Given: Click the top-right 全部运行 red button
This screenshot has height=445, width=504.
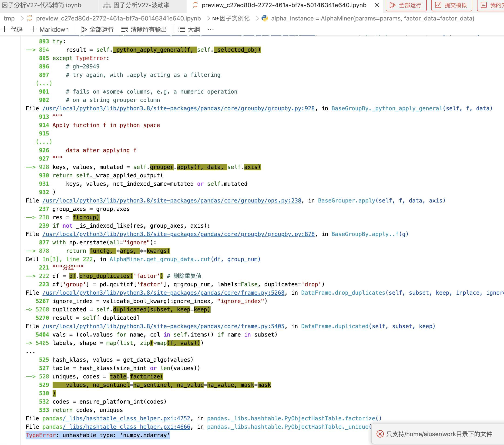Looking at the screenshot, I should point(406,5).
